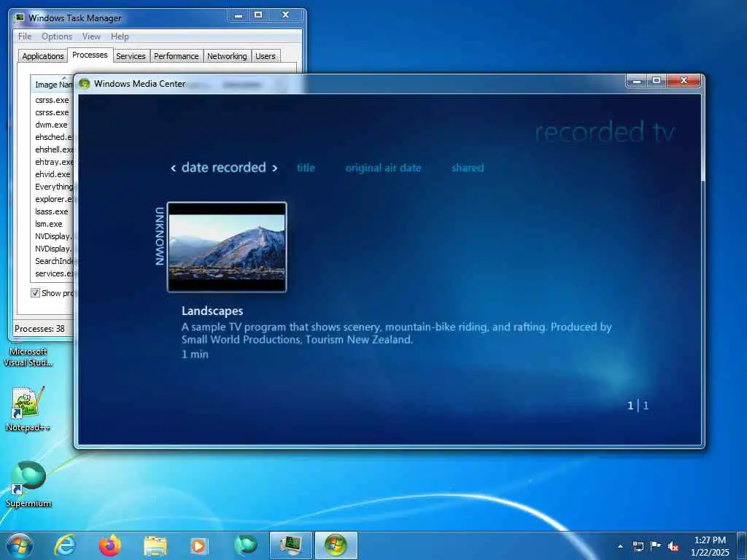
Task: Open the taskbar clock showing 1:27 PM
Action: [x=710, y=546]
